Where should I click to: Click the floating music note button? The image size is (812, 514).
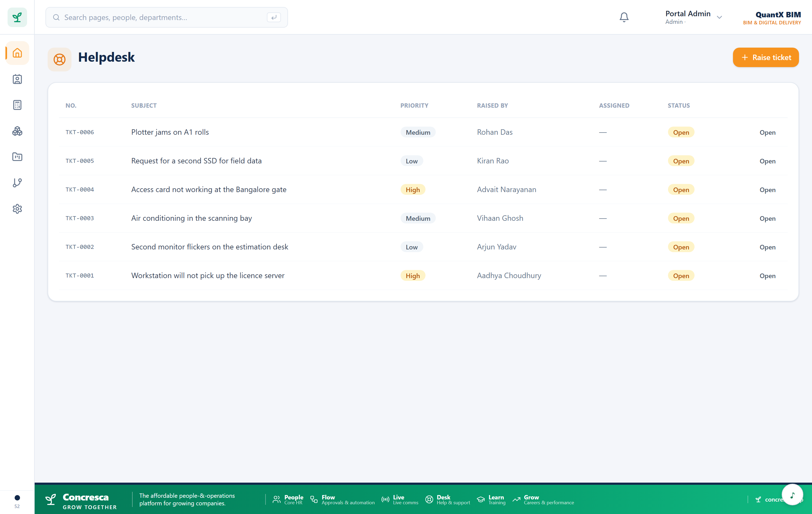(x=793, y=495)
